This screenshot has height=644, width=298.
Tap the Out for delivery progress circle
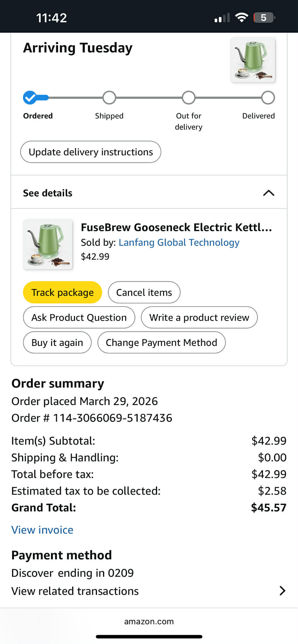point(189,98)
